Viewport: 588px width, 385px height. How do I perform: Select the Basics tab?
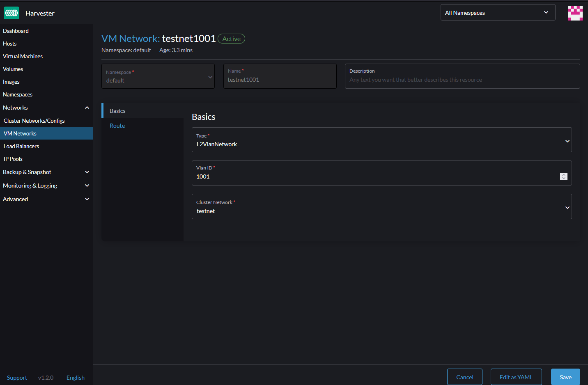(x=142, y=111)
